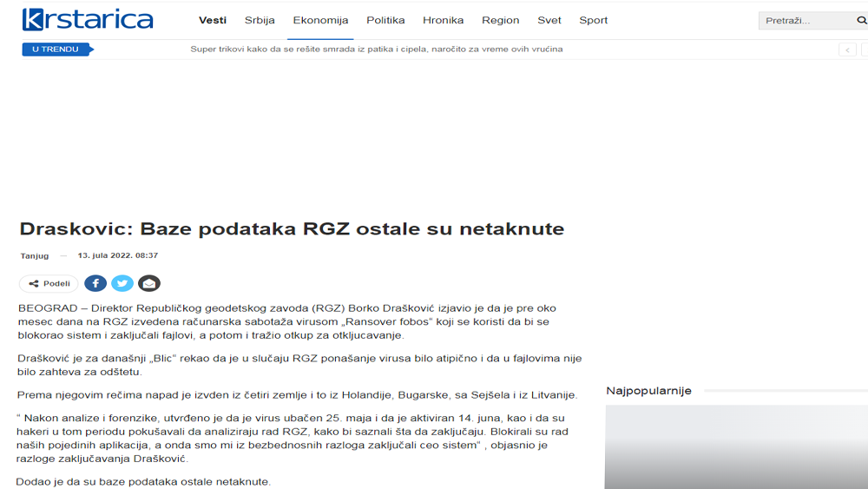The image size is (868, 489).
Task: Open trending article about smelly shoes
Action: (x=377, y=50)
